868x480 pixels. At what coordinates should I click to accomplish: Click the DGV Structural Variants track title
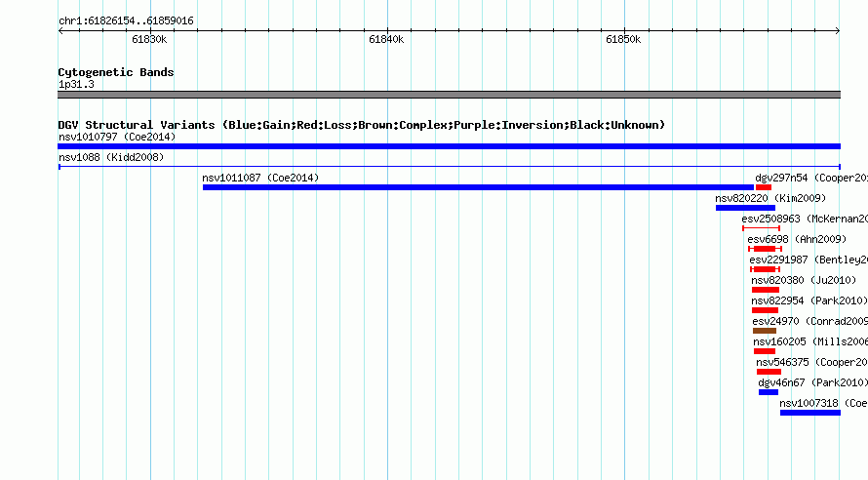click(x=362, y=125)
